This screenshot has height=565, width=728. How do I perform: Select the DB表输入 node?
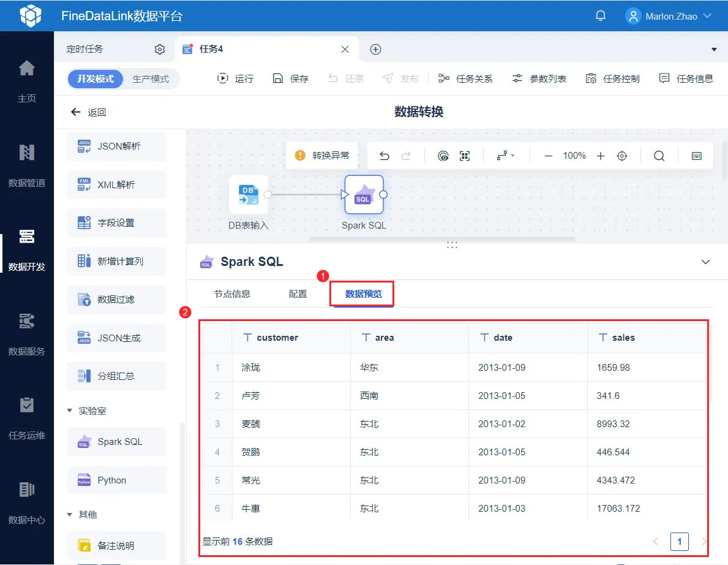(x=249, y=195)
